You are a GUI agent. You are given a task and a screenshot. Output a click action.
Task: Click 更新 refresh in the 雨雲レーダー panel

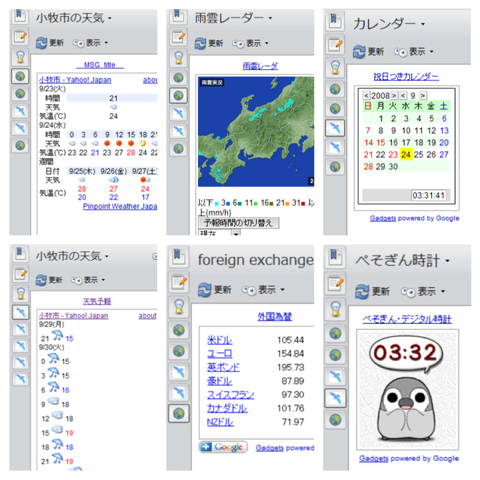tap(209, 43)
